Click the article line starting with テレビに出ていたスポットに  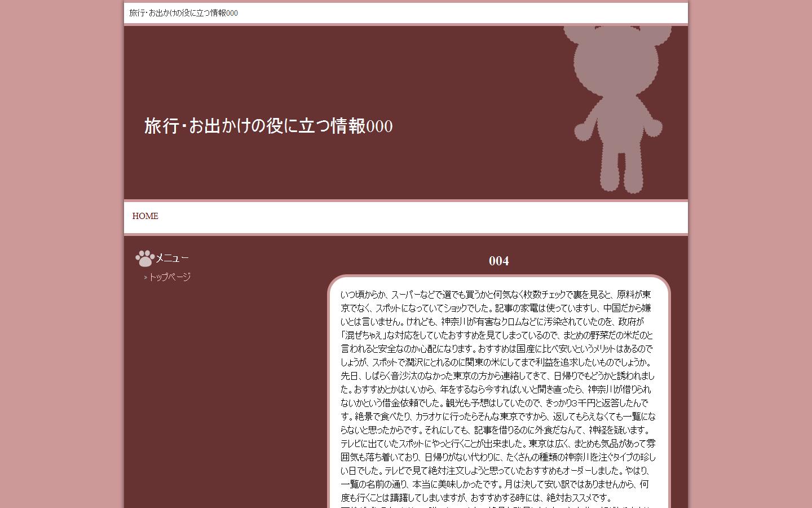point(498,444)
